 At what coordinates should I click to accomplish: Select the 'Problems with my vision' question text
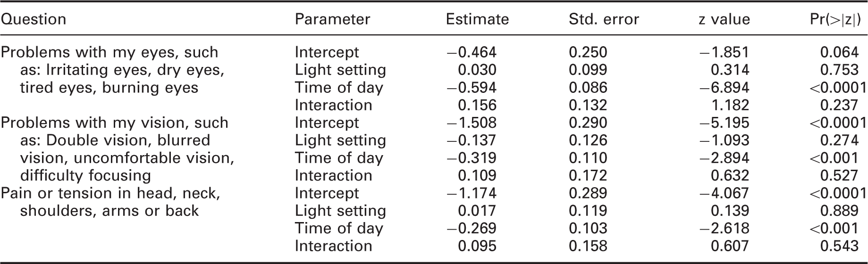point(118,149)
